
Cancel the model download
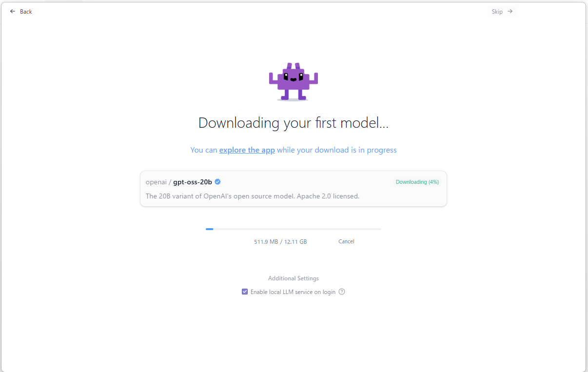click(346, 241)
